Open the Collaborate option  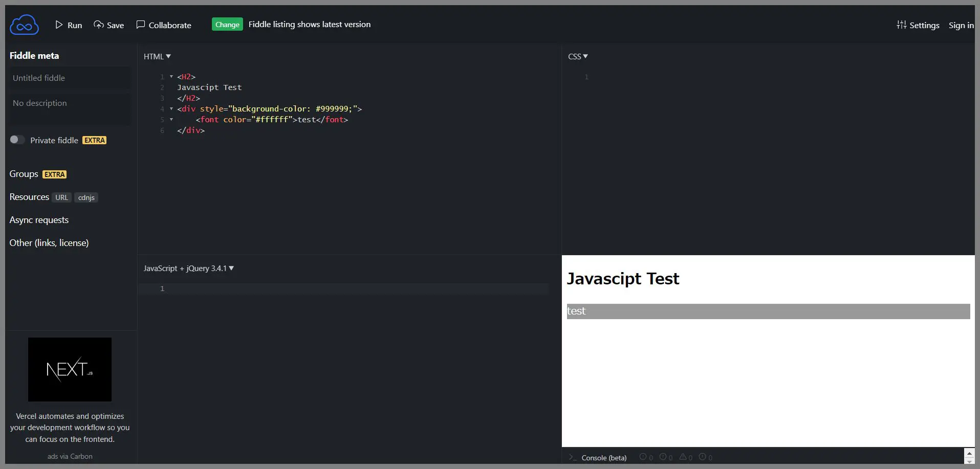tap(164, 25)
